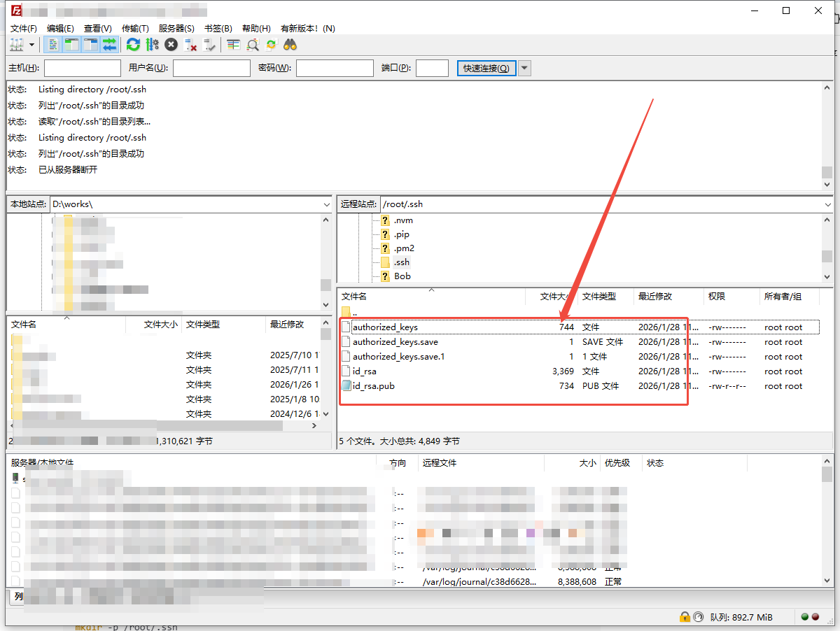840x631 pixels.
Task: Toggle the local directory tree view
Action: [71, 45]
